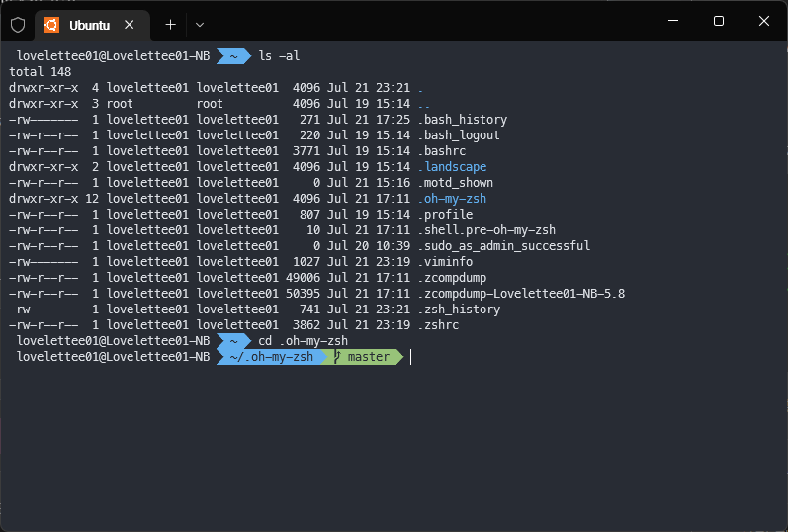Click the git branch symbol before master
Image resolution: width=788 pixels, height=532 pixels.
click(337, 357)
